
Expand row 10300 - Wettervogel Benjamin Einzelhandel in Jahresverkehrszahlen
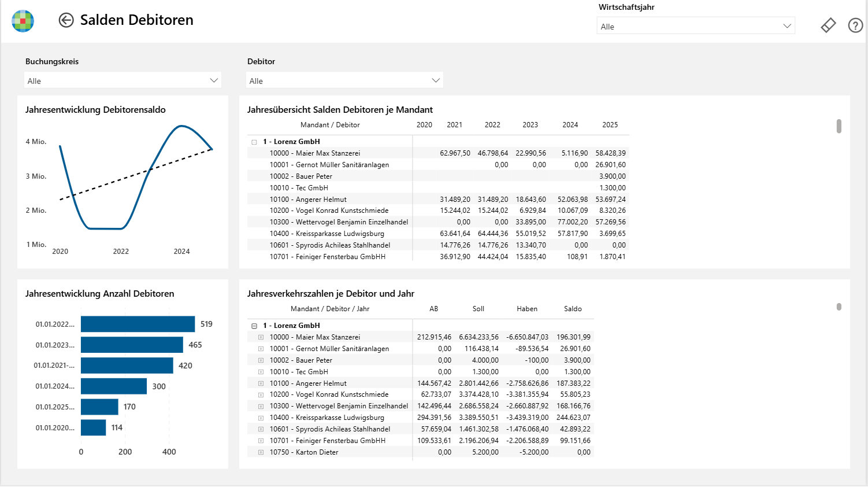[261, 406]
